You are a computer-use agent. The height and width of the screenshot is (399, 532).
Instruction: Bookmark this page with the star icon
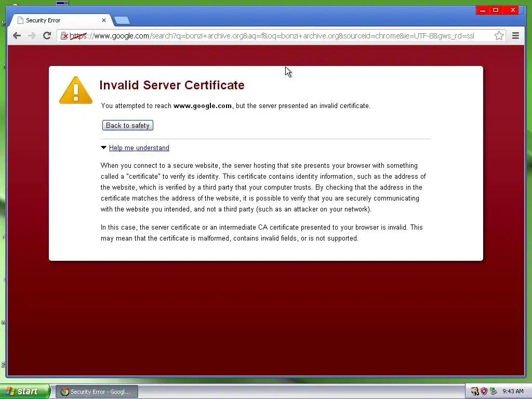pos(499,36)
